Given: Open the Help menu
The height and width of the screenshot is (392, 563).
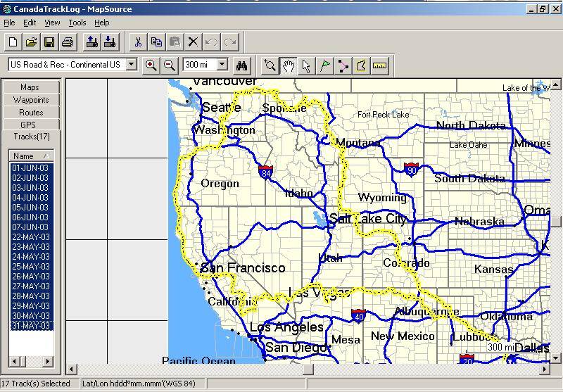Looking at the screenshot, I should click(x=102, y=23).
